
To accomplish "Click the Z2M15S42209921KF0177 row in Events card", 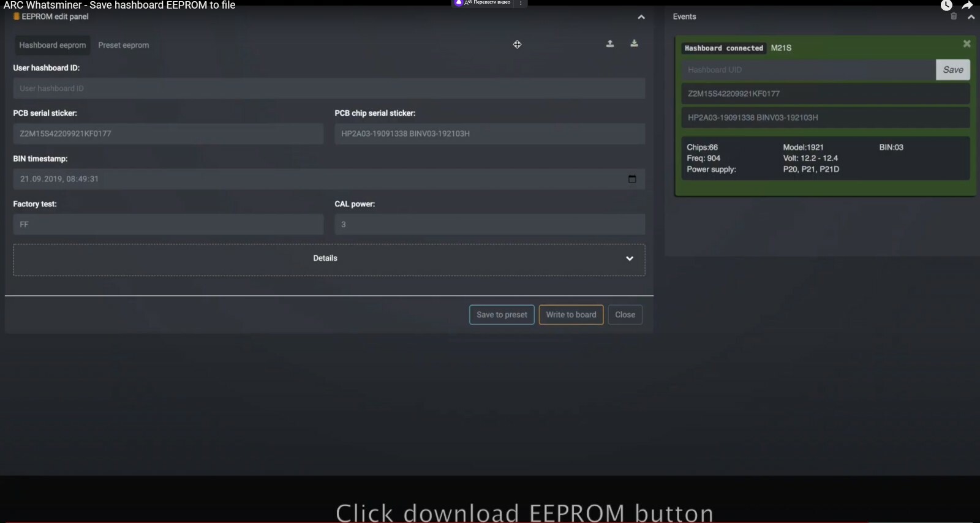I will [x=826, y=94].
